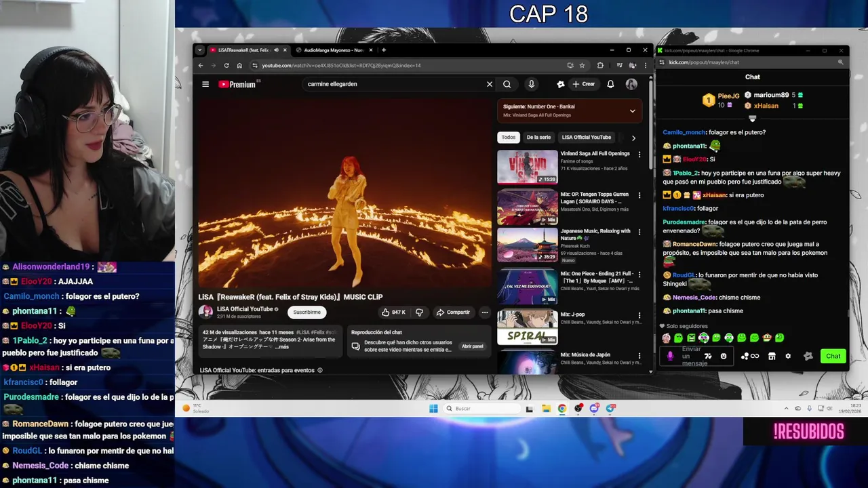Image resolution: width=868 pixels, height=488 pixels.
Task: Share the video with Compartir
Action: [453, 312]
